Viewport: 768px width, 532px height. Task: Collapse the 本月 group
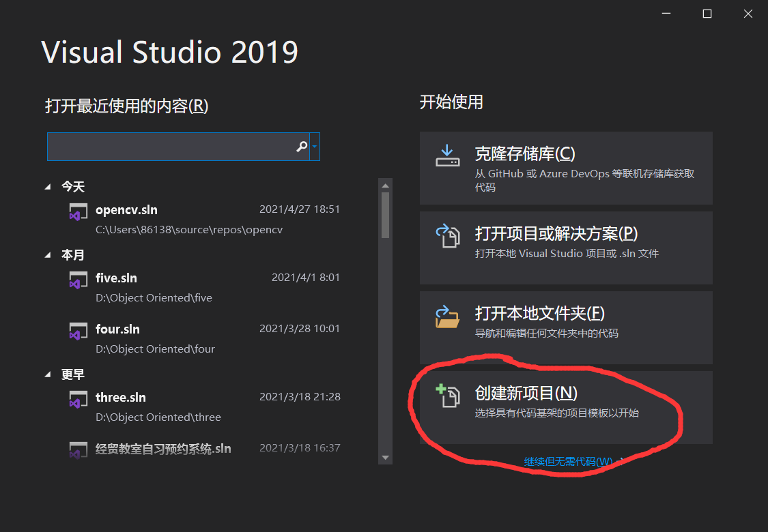[x=47, y=254]
